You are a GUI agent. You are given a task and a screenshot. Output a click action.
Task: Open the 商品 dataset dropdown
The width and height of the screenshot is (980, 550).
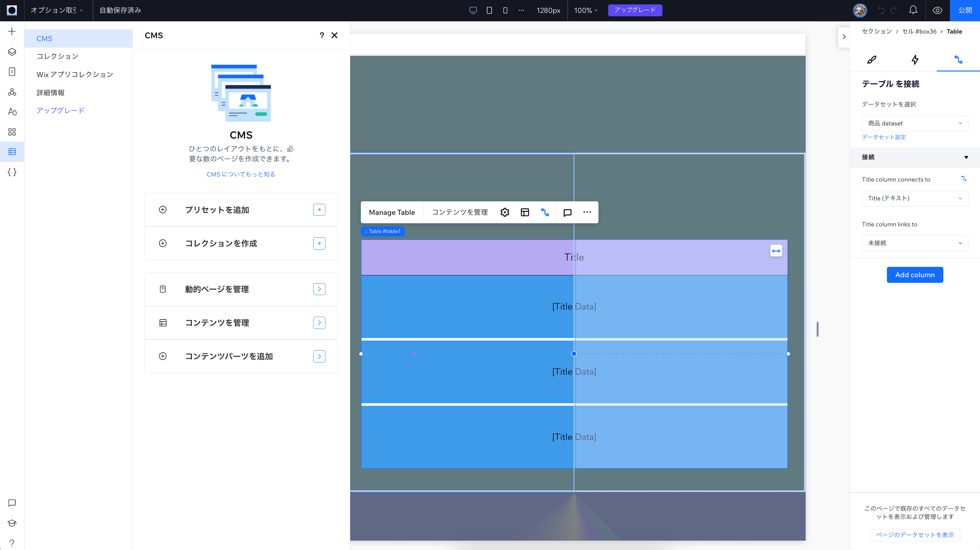[x=914, y=123]
